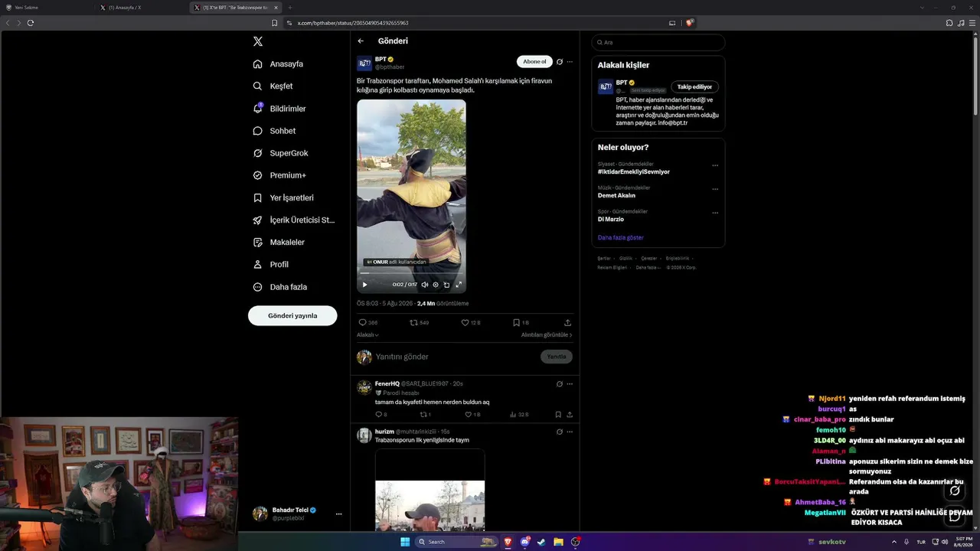The height and width of the screenshot is (551, 980).
Task: Click Alıntıları görüntüle link
Action: (547, 335)
